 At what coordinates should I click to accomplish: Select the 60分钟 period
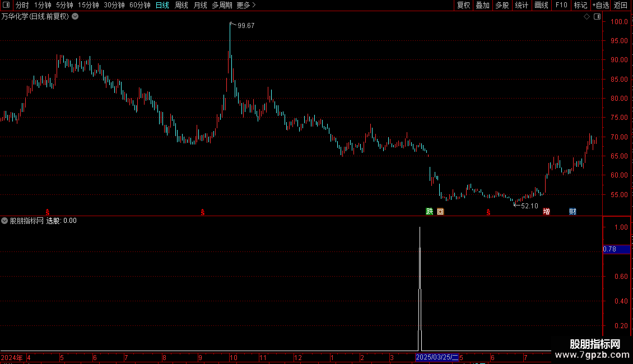140,5
